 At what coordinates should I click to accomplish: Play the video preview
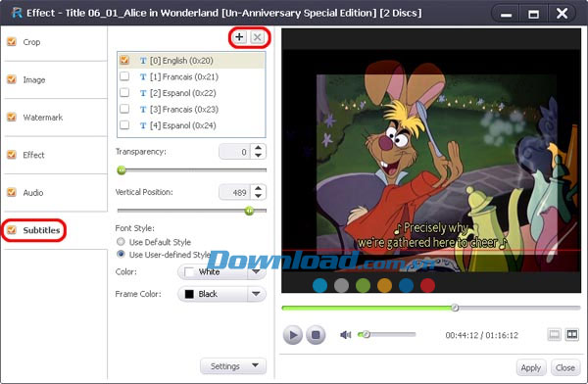pos(293,334)
